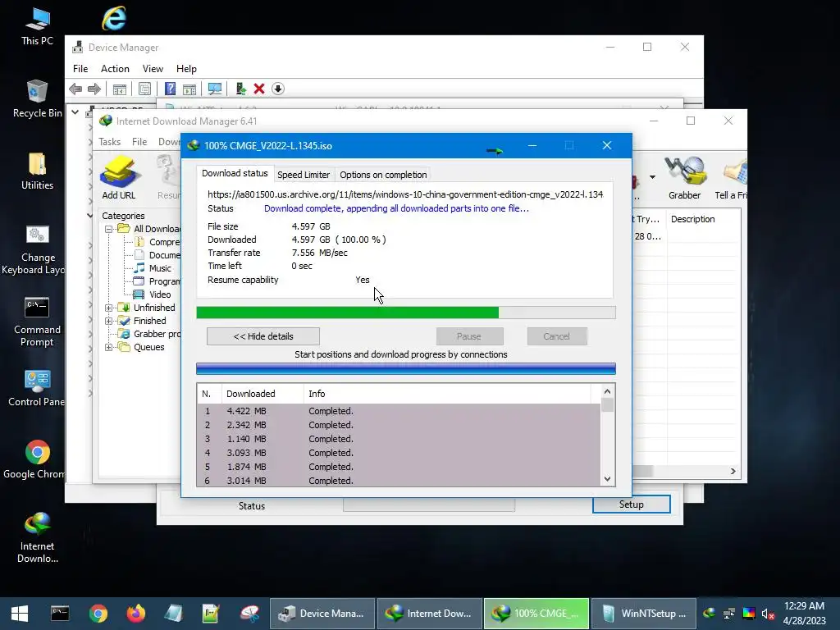Open File menu in Internet Download Manager
Screen dimensions: 840x630
click(139, 142)
